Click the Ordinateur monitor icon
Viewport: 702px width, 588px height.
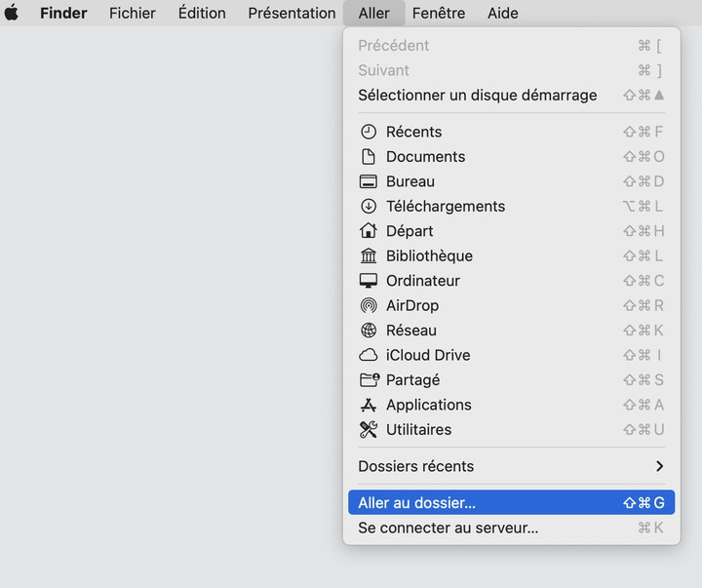click(x=368, y=281)
